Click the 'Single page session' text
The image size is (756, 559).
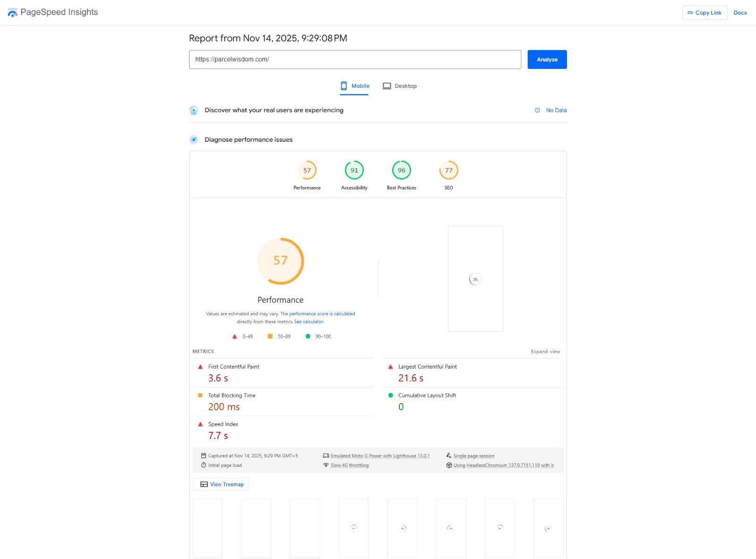click(x=474, y=456)
